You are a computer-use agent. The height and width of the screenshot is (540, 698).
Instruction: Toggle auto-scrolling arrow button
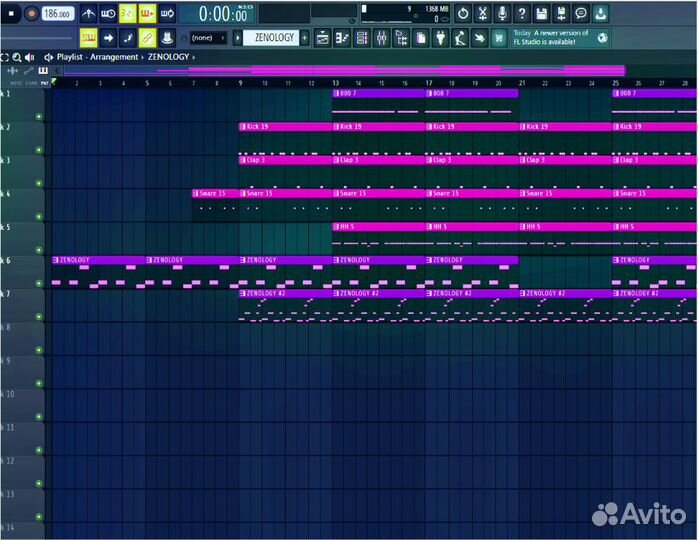coord(108,38)
